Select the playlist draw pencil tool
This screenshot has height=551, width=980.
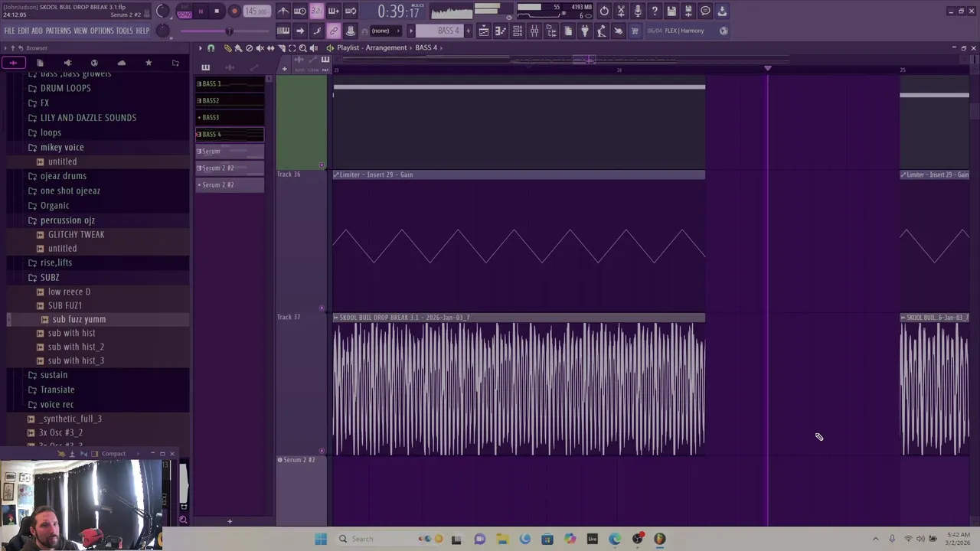pos(227,47)
